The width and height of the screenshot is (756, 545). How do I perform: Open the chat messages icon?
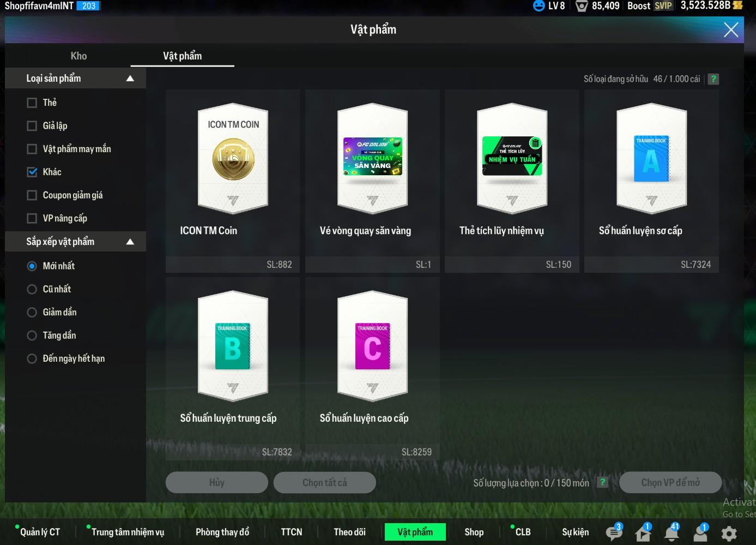tap(614, 532)
